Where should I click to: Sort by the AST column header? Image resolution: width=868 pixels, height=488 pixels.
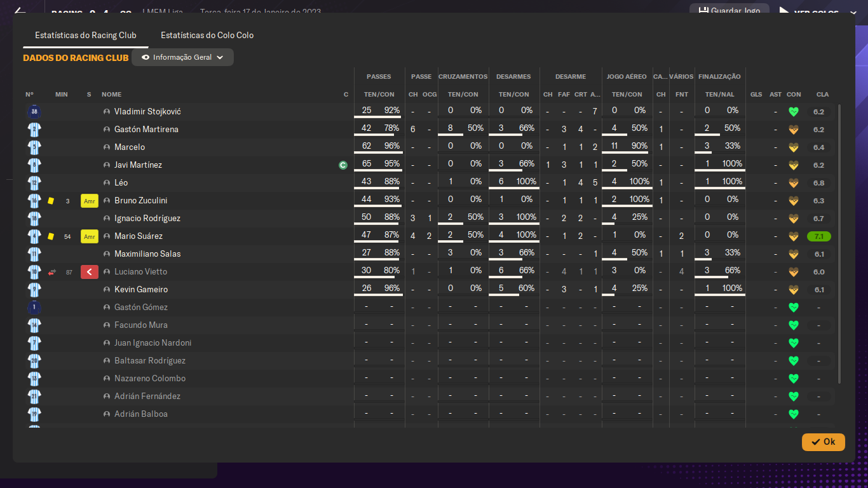pyautogui.click(x=775, y=94)
